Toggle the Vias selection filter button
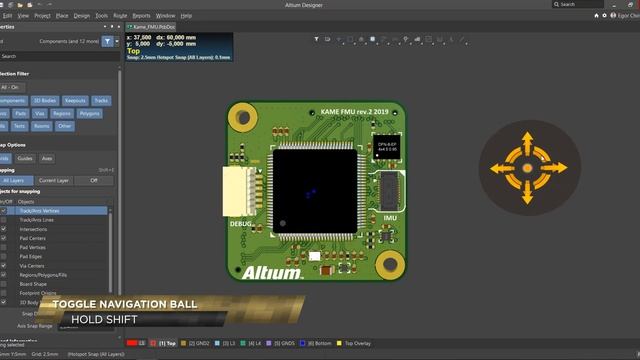The image size is (640, 360). [39, 113]
